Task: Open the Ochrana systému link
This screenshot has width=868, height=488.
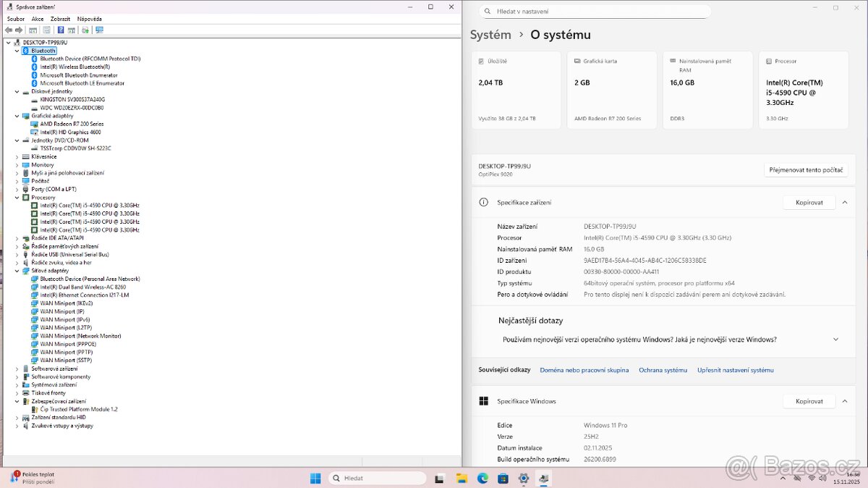Action: [x=663, y=369]
